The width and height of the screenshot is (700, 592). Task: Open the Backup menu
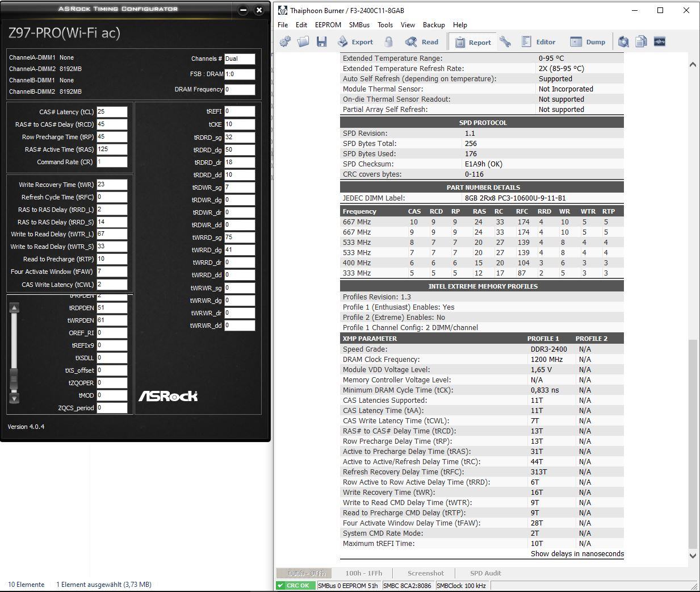tap(434, 25)
